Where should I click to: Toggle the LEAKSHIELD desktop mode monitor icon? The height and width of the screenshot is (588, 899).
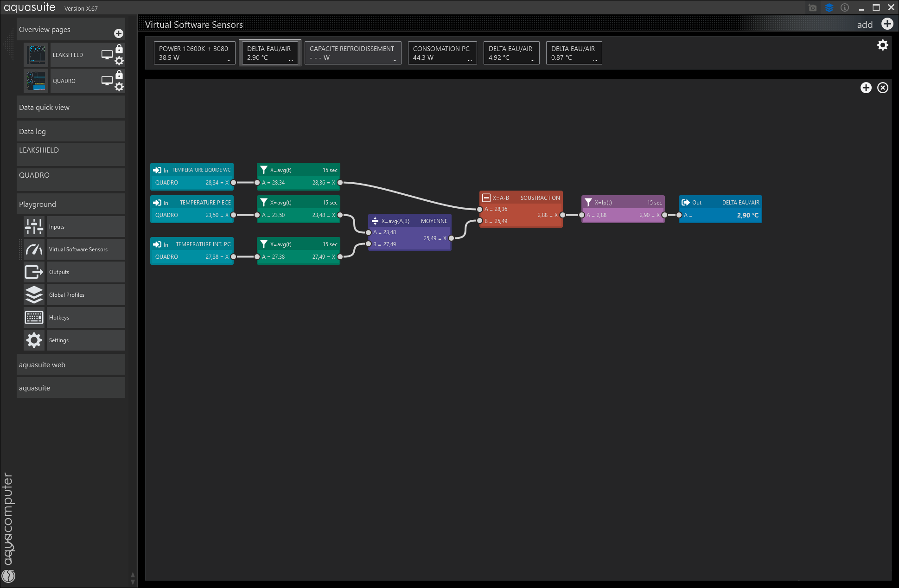point(107,55)
